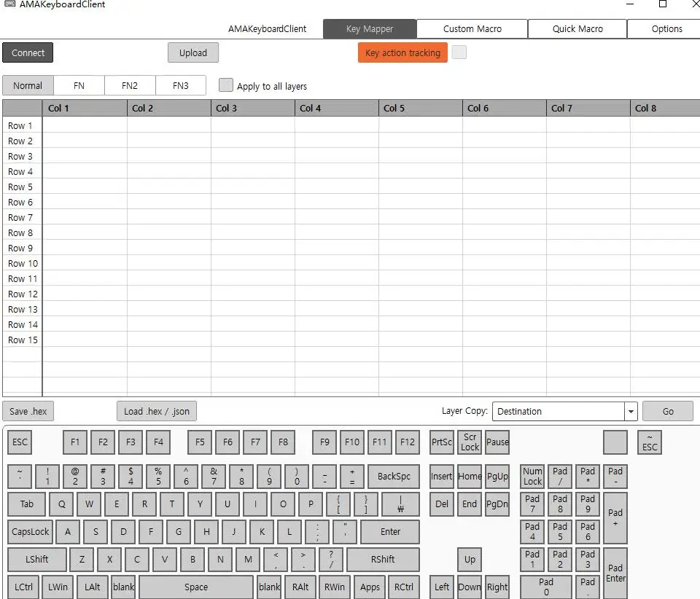
Task: Choose the PgUp key
Action: (497, 477)
